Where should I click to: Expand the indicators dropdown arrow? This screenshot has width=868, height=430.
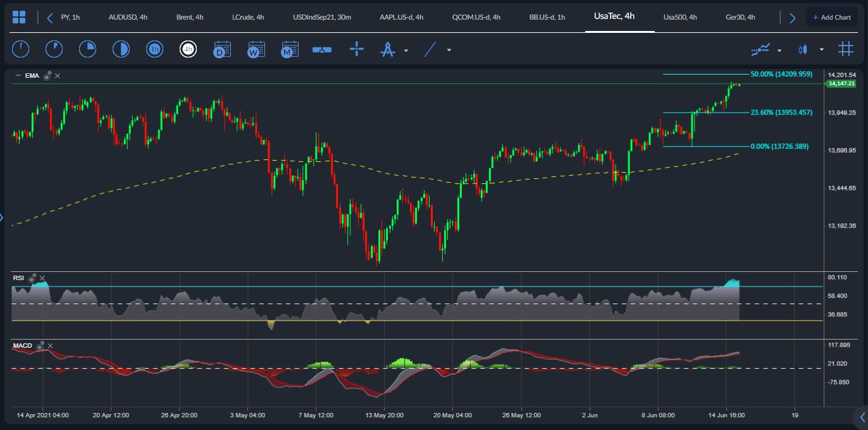pos(779,50)
